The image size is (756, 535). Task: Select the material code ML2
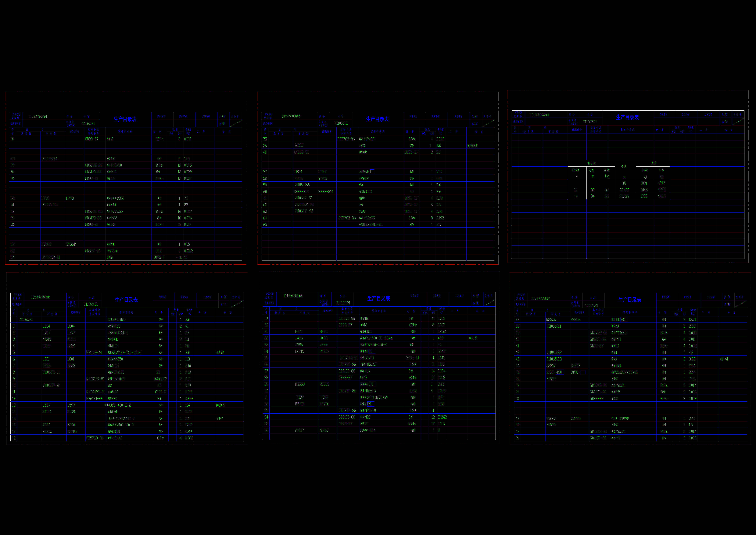(159, 251)
